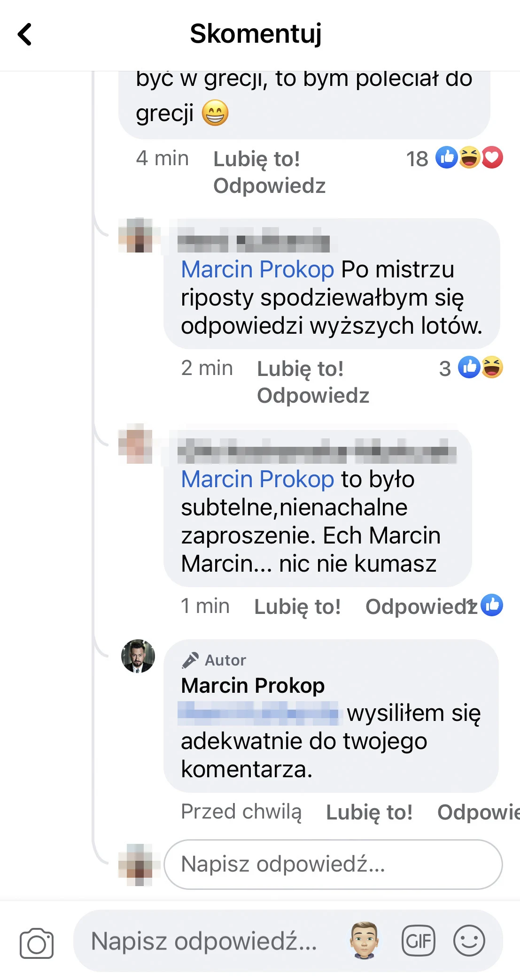The height and width of the screenshot is (980, 520).
Task: Tap the heart reaction icon on the top comment
Action: [x=492, y=158]
